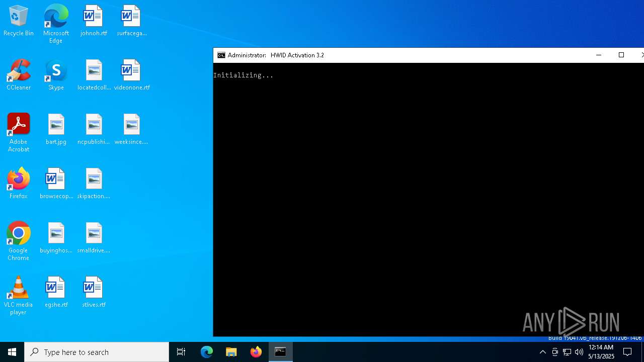
Task: Open the VLC media player shortcut
Action: click(x=18, y=296)
